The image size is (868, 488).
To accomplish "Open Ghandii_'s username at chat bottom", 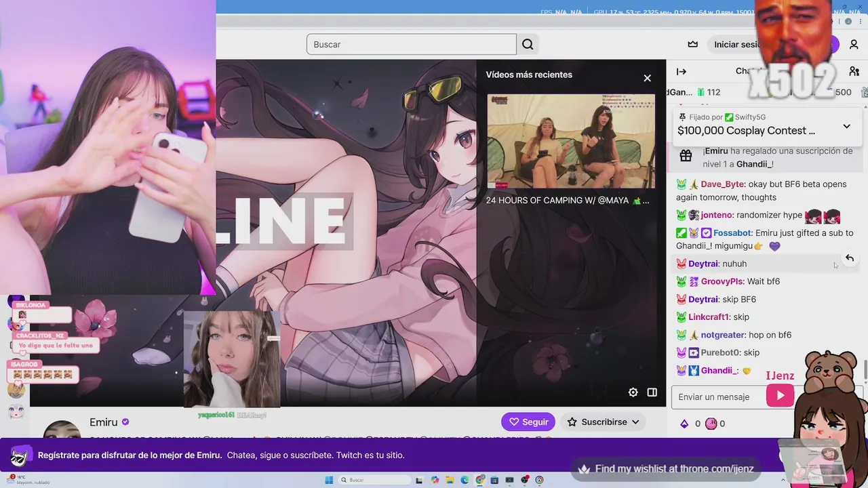I will point(719,371).
